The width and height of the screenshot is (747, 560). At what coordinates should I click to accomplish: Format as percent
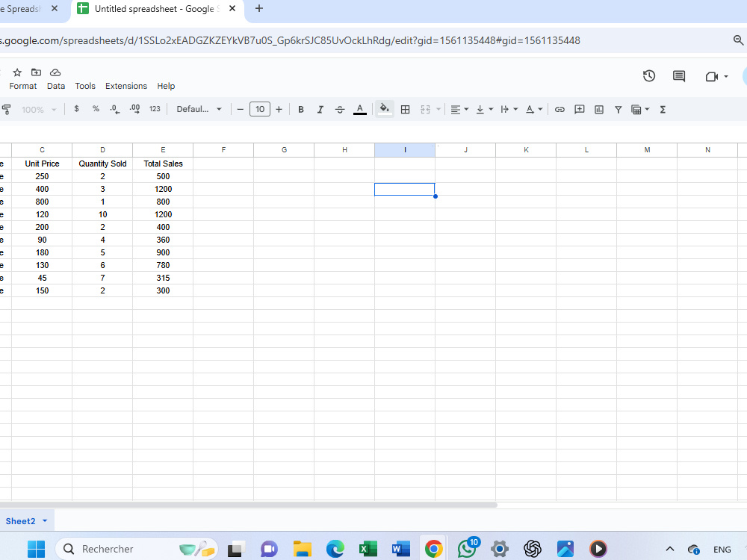click(x=96, y=109)
